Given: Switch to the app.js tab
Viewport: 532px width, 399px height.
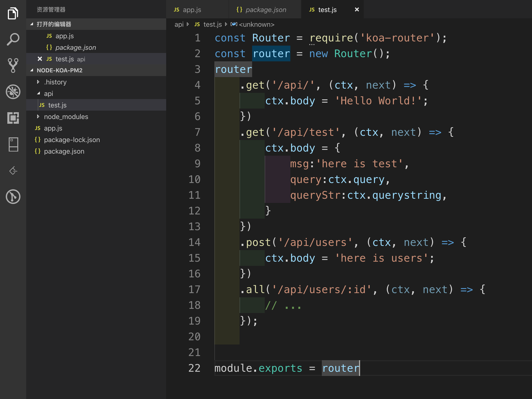Looking at the screenshot, I should click(192, 10).
